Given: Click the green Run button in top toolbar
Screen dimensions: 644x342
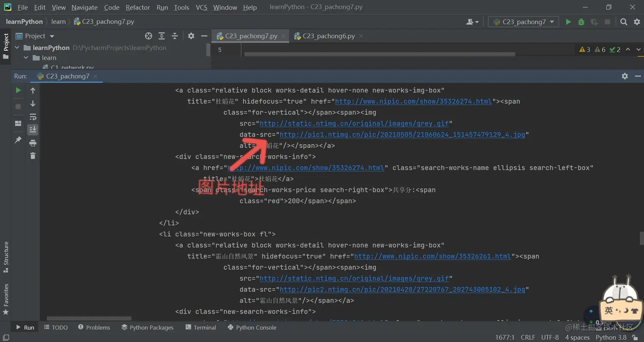Looking at the screenshot, I should [568, 22].
